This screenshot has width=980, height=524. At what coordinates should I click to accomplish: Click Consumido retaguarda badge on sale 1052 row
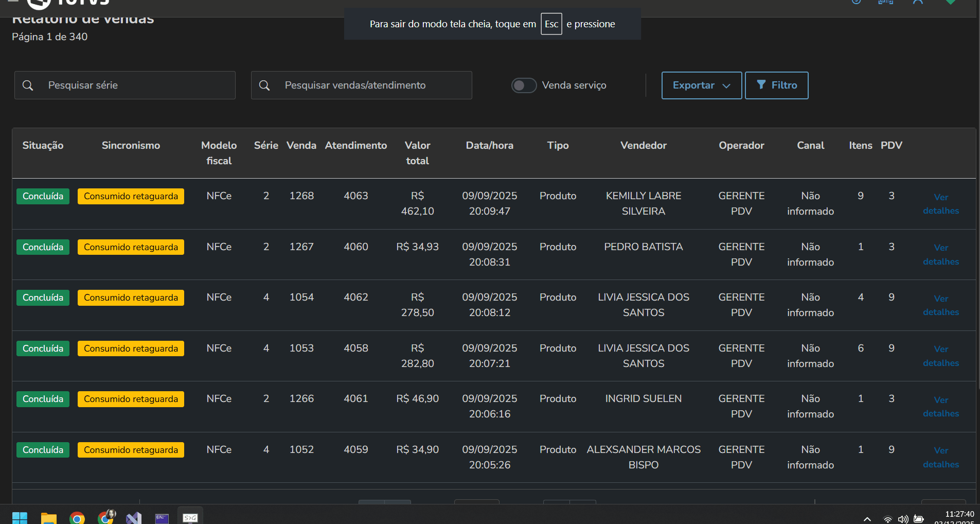point(131,450)
